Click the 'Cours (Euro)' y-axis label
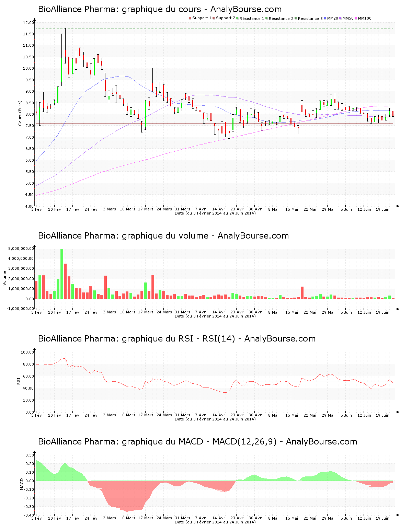 [20, 113]
